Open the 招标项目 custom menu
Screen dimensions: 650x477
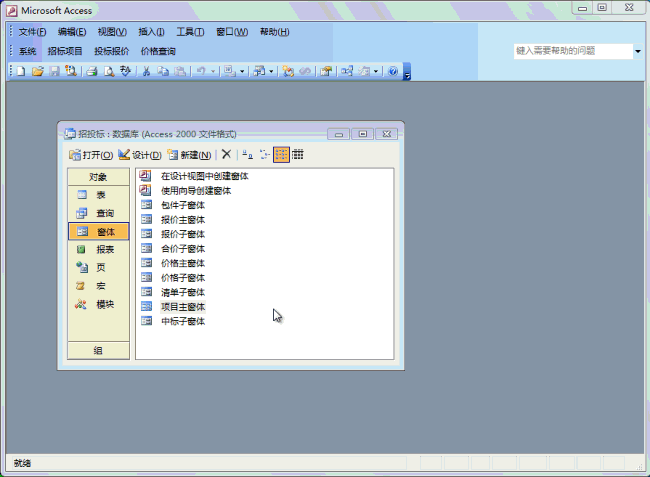[65, 51]
